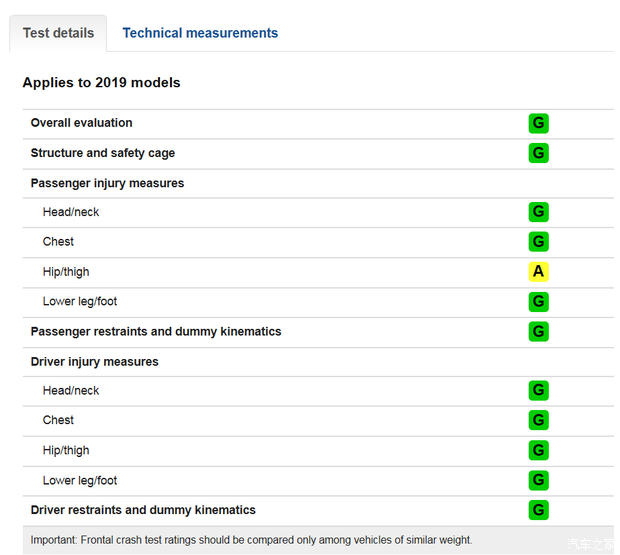This screenshot has height=555, width=620.
Task: Click the G rating for driver Lower leg/foot
Action: click(538, 481)
